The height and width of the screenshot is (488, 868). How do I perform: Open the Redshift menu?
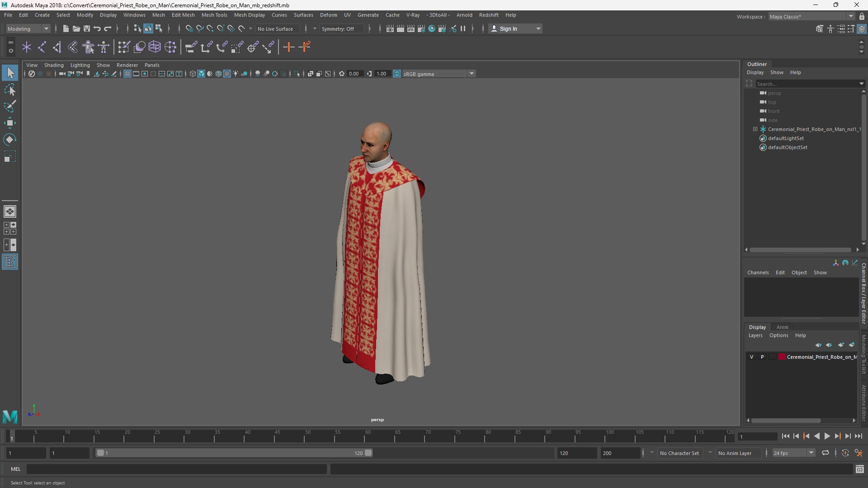(489, 15)
